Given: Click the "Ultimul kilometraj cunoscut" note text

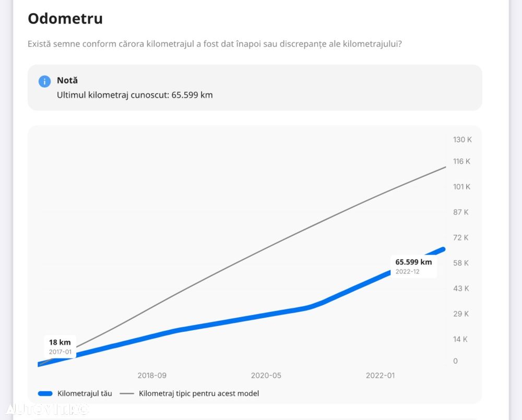Looking at the screenshot, I should pyautogui.click(x=135, y=95).
